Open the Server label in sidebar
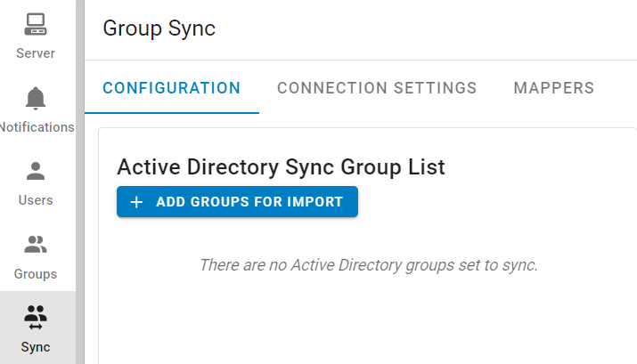637x364 pixels. pos(36,53)
